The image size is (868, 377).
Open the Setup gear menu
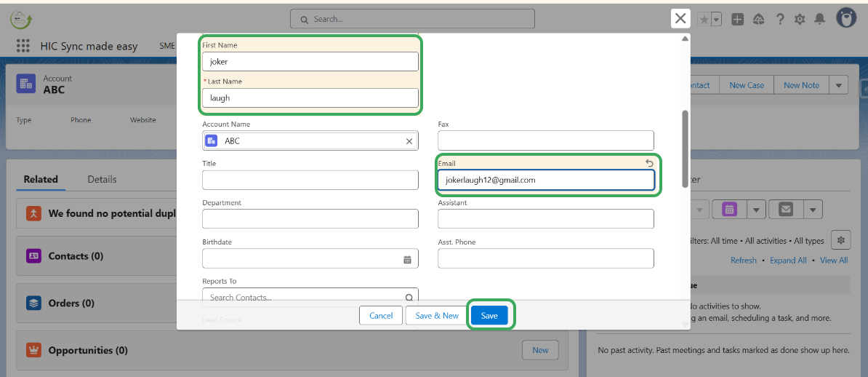(x=800, y=20)
